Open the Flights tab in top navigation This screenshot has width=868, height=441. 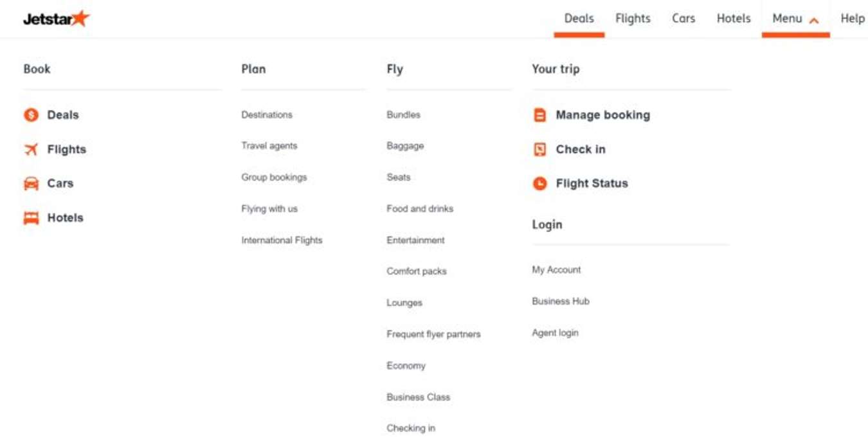coord(633,18)
